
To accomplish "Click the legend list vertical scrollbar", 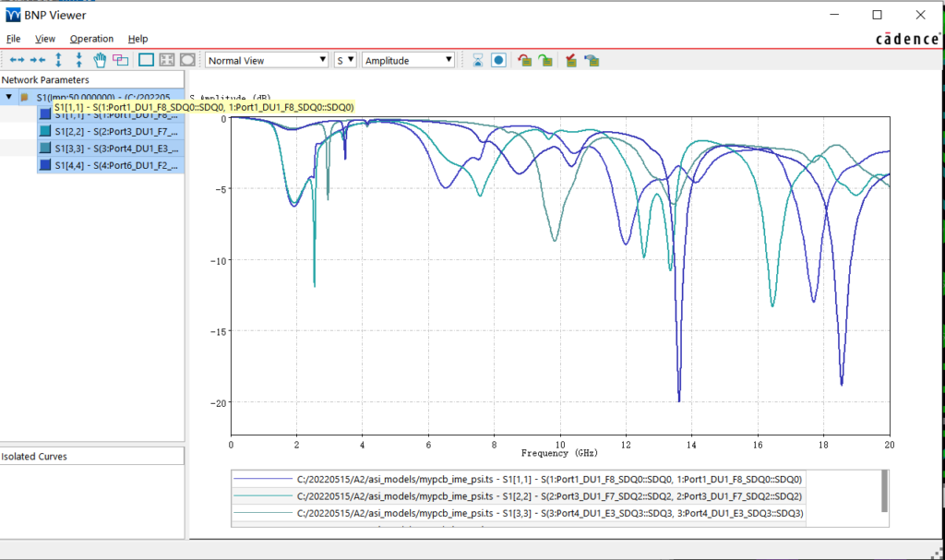I will point(885,491).
